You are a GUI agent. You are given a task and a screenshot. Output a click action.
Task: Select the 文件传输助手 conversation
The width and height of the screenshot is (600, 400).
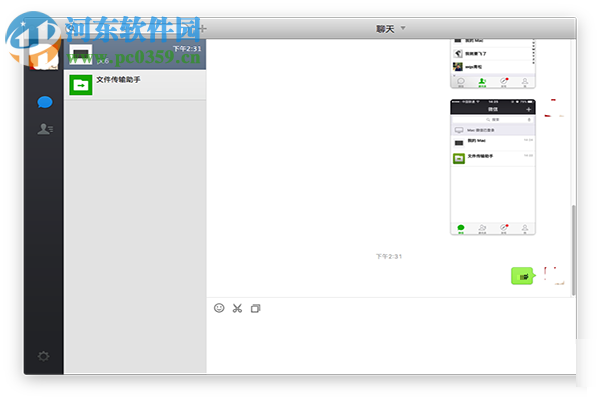point(135,85)
